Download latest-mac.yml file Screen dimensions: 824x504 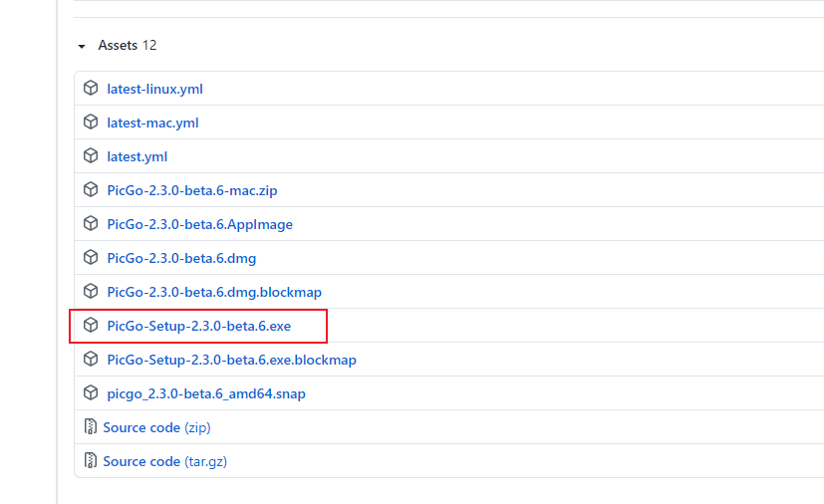pos(152,123)
